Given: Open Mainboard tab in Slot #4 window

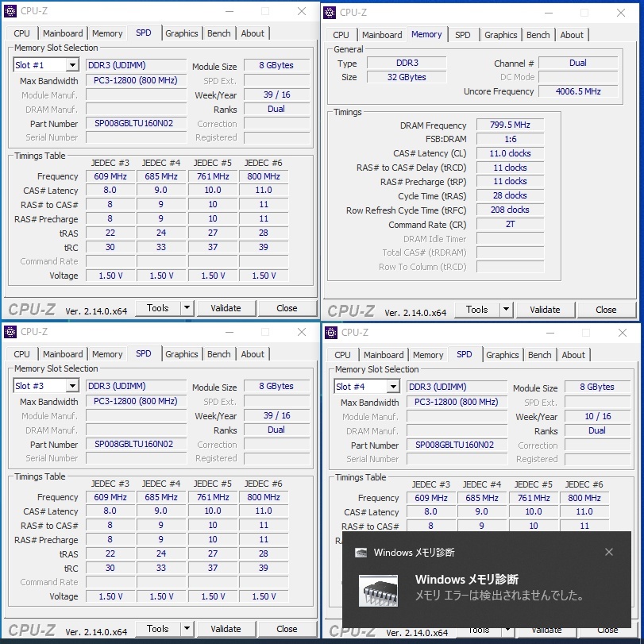Looking at the screenshot, I should [384, 355].
